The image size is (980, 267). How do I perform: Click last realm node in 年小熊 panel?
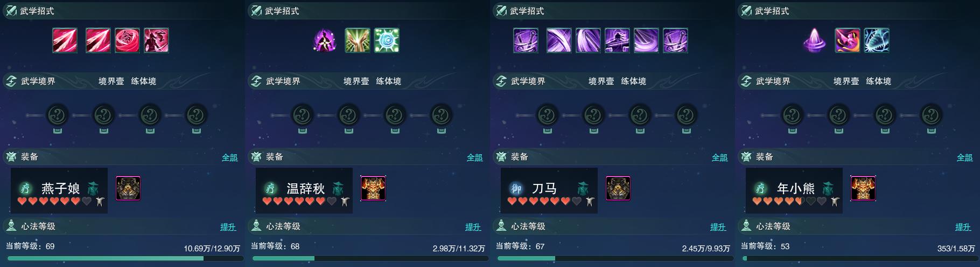pos(931,115)
